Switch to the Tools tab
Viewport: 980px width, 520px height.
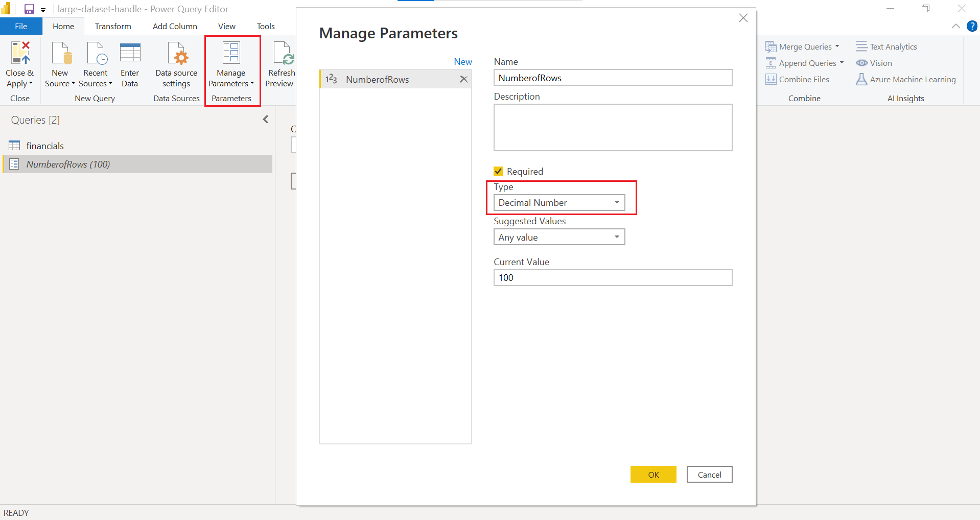pos(266,26)
